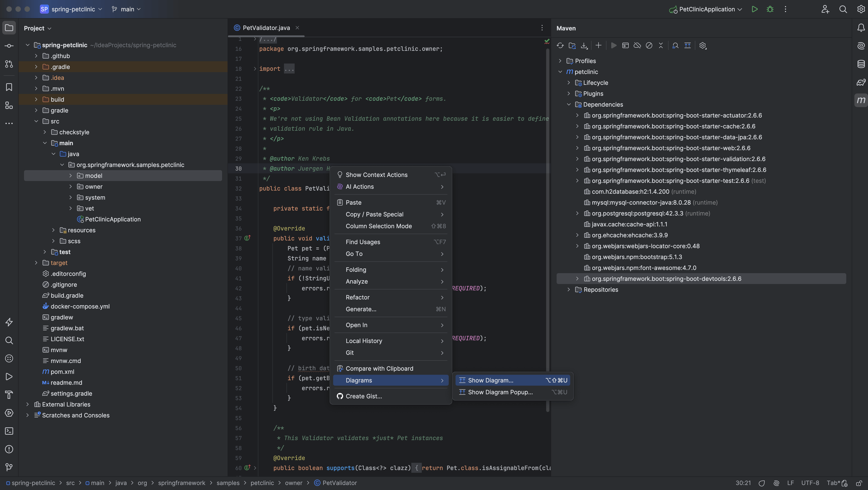
Task: Run the PetClinicApplication with debug
Action: coord(770,9)
